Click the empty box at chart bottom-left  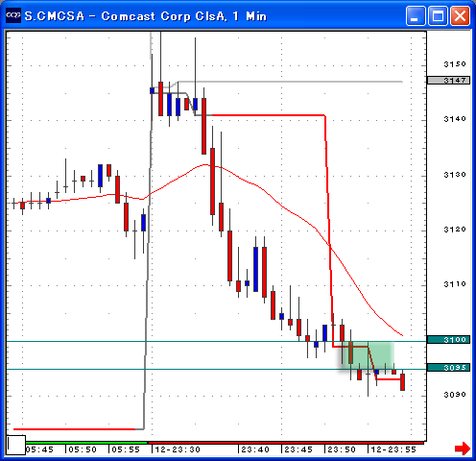pos(16,445)
